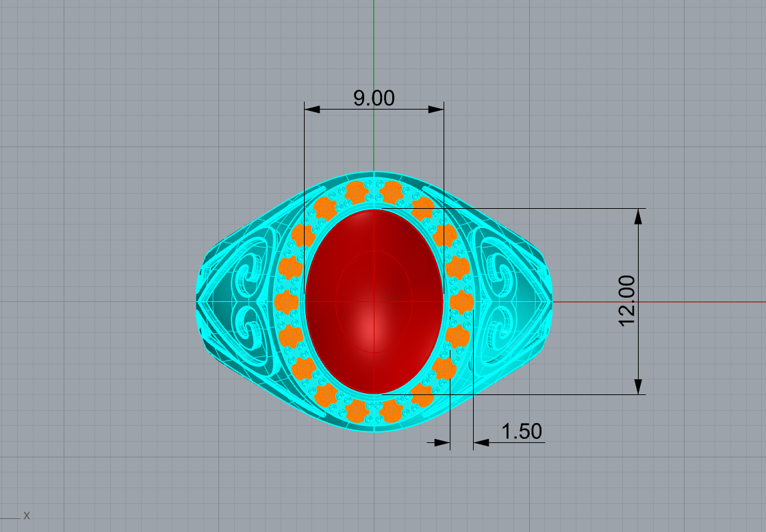Click the red X axis line right of ring

coord(659,302)
